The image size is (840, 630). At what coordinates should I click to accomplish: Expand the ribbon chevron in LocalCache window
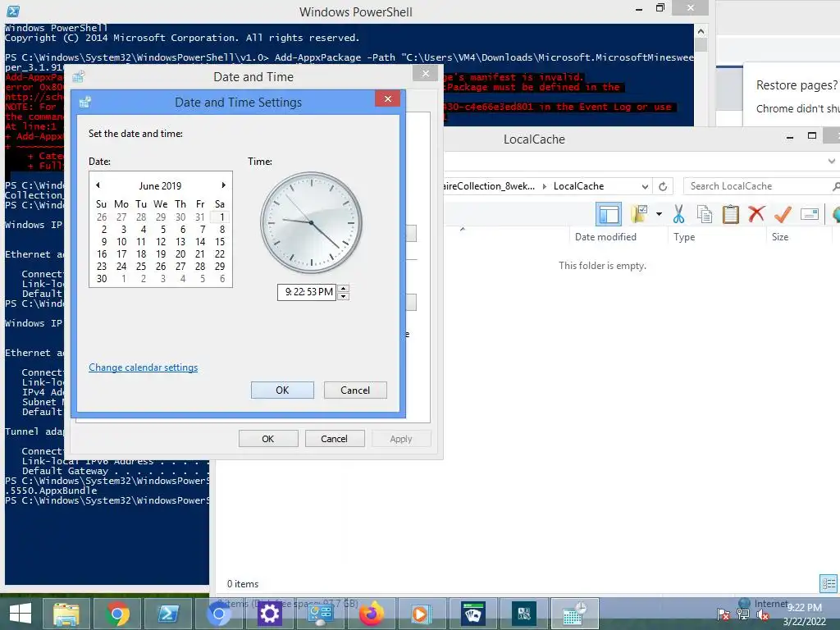[x=831, y=161]
